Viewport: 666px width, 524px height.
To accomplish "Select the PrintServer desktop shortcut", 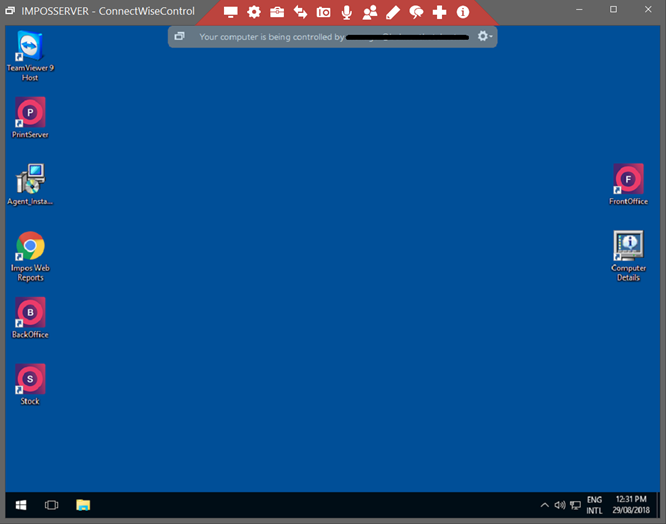I will (x=30, y=118).
